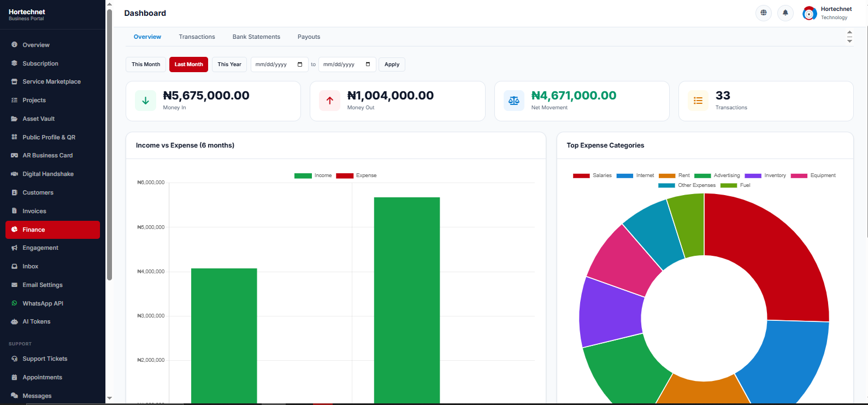Screen dimensions: 868x405
Task: Click the Customers sidebar icon
Action: click(x=14, y=192)
